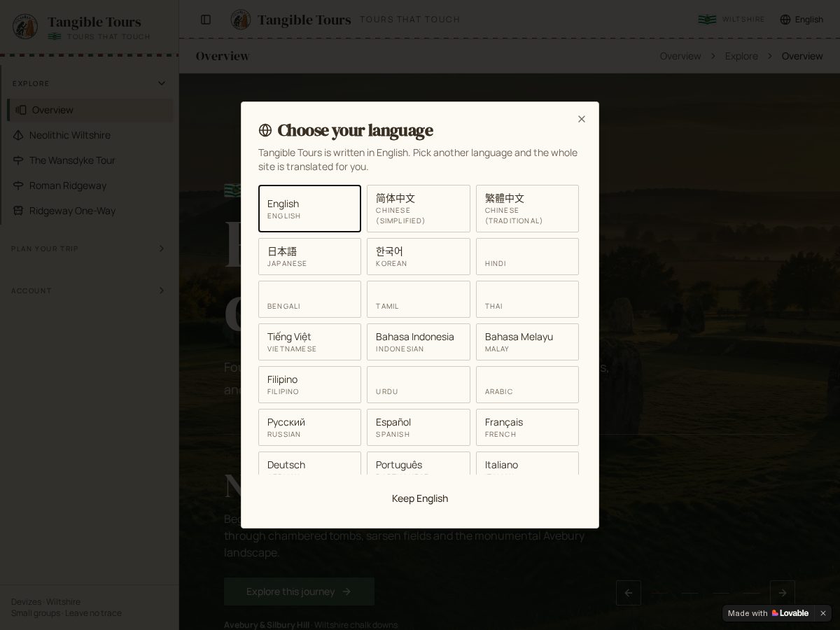Pick Thai language tile
Image resolution: width=840 pixels, height=630 pixels.
[x=527, y=299]
